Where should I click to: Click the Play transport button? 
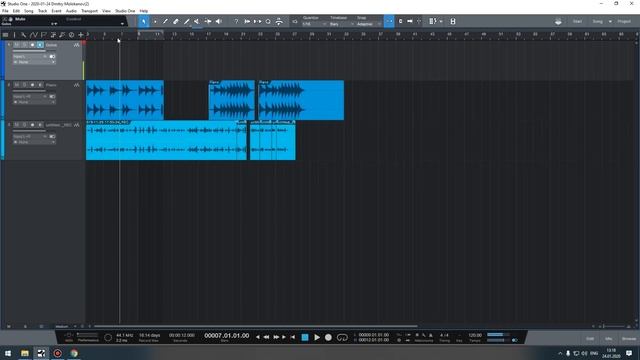[317, 337]
